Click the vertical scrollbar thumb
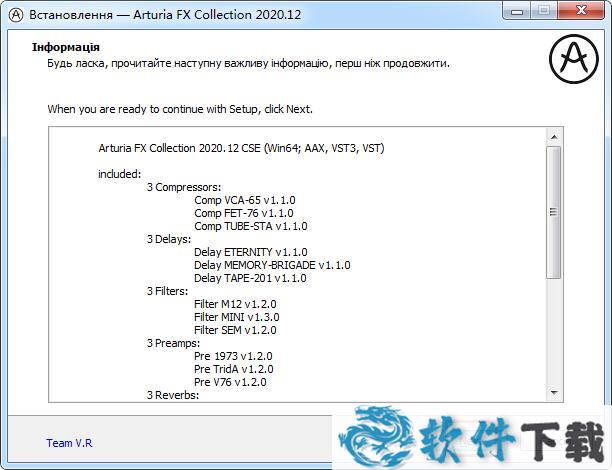The height and width of the screenshot is (470, 612). point(554,212)
